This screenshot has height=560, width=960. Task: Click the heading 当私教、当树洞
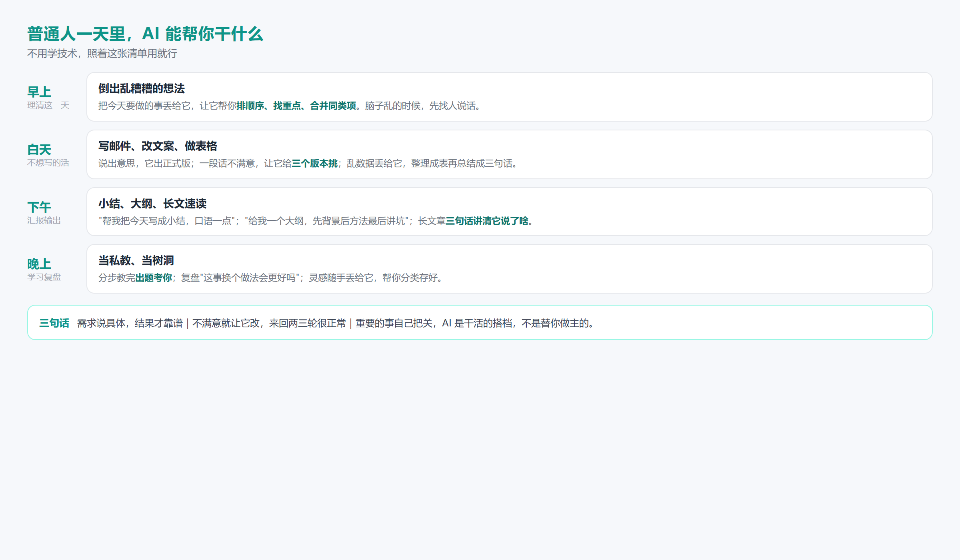[x=136, y=260]
